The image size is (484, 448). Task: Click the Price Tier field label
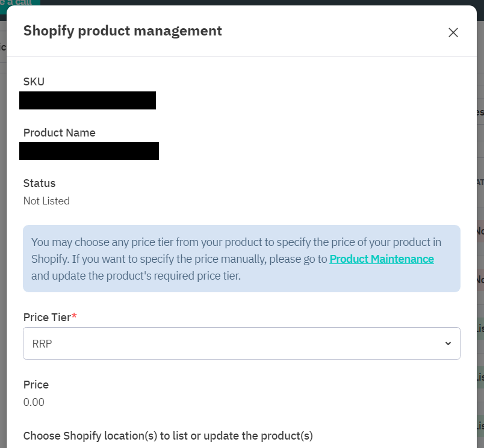click(x=47, y=317)
